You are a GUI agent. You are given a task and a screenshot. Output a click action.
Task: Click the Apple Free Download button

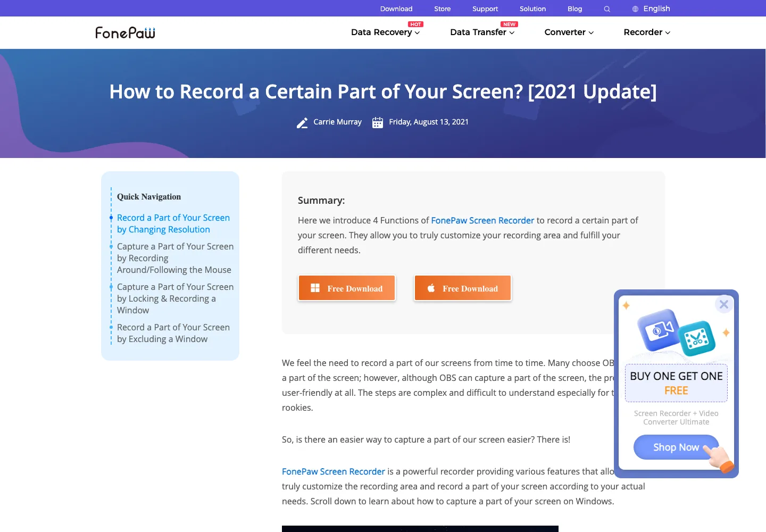pos(463,288)
